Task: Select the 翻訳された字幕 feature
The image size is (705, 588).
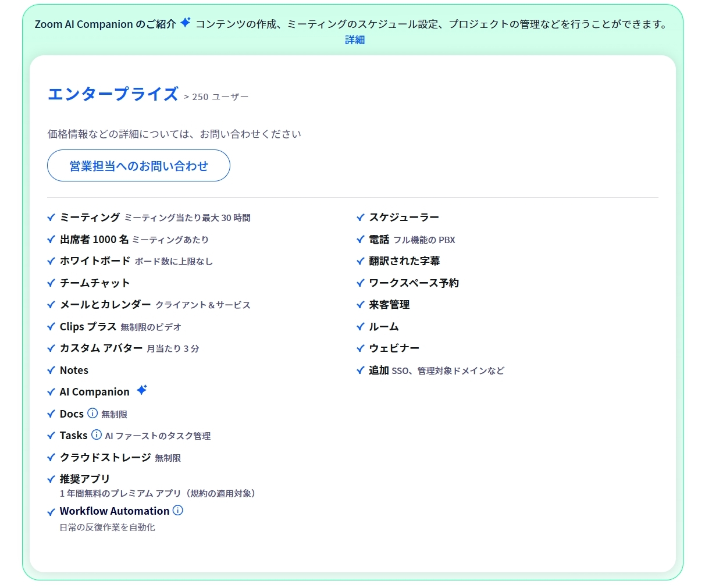Action: (404, 261)
